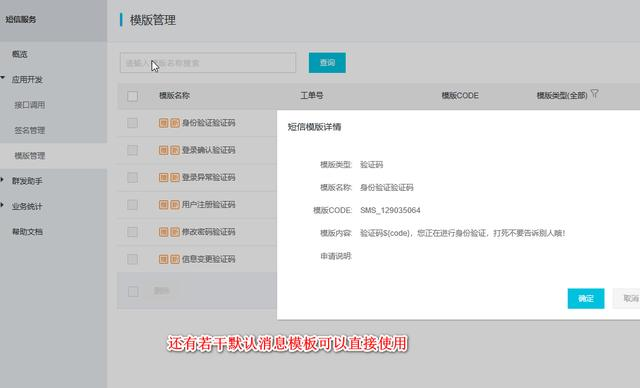The image size is (640, 388).
Task: Open the 登录异常验证码 template name
Action: (x=208, y=177)
